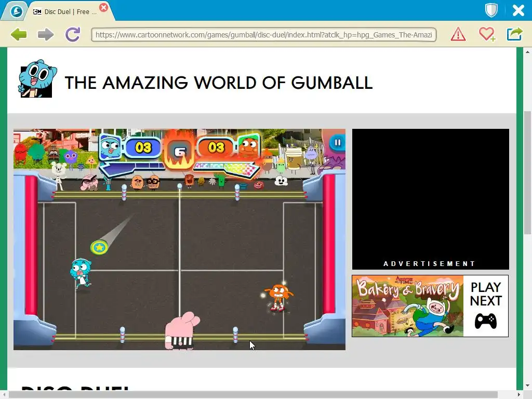This screenshot has height=399, width=532.
Task: Select the Disc Duel browser tab
Action: click(70, 11)
